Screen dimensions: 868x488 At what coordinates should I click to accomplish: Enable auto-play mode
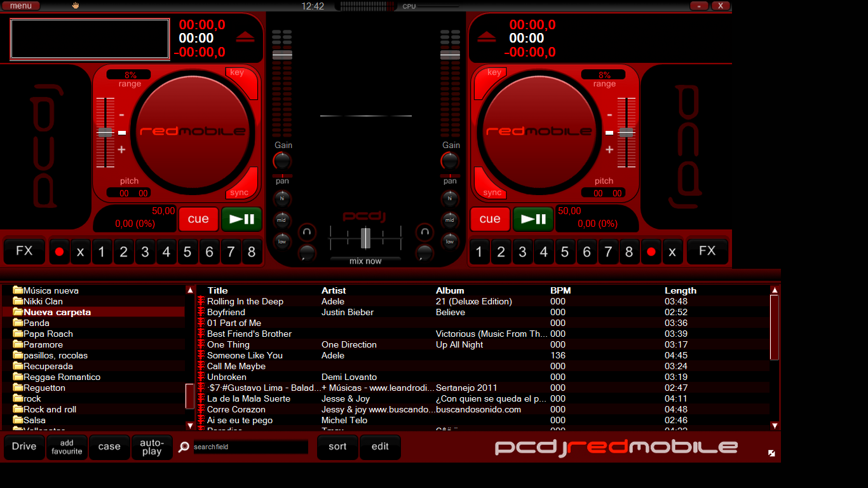152,447
